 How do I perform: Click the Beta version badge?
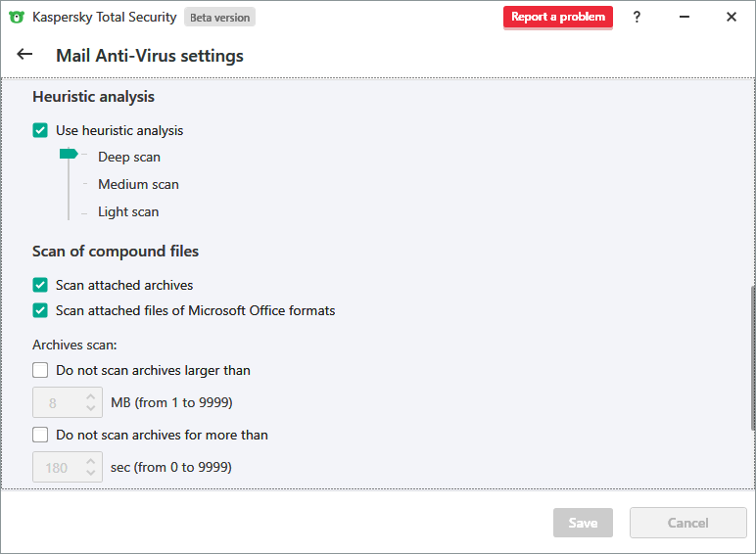point(219,17)
